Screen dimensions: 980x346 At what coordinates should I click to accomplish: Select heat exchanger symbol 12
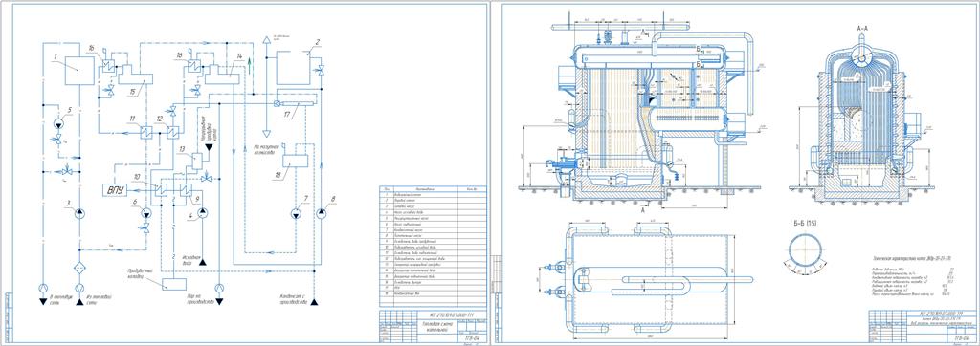click(172, 132)
